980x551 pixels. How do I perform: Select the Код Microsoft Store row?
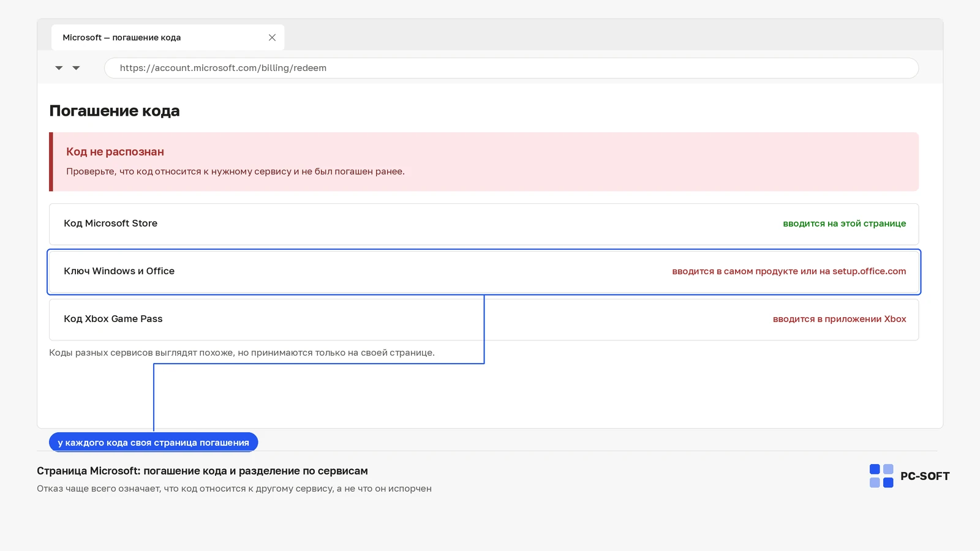coord(484,224)
